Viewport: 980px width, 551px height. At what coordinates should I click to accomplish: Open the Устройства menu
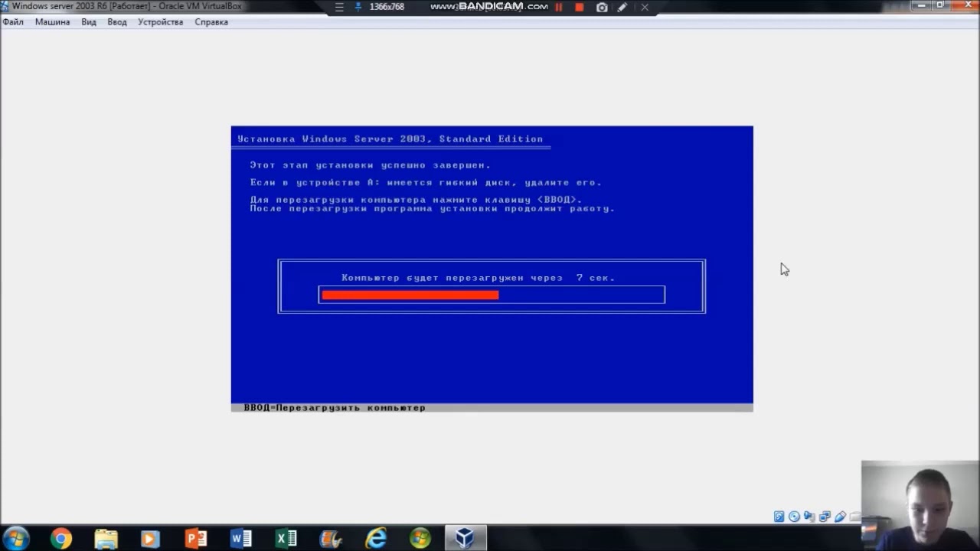tap(160, 22)
